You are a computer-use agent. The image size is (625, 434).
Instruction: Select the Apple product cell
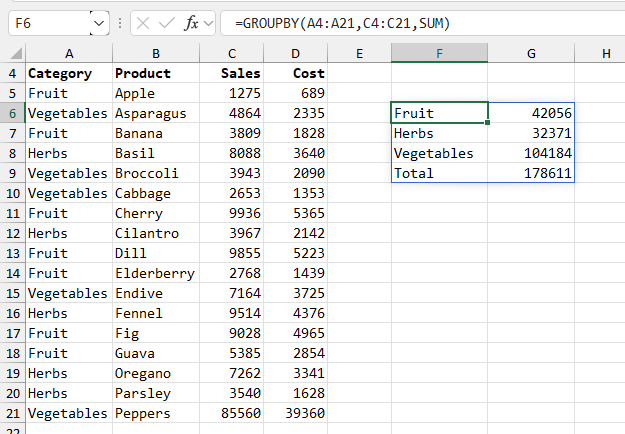point(156,93)
